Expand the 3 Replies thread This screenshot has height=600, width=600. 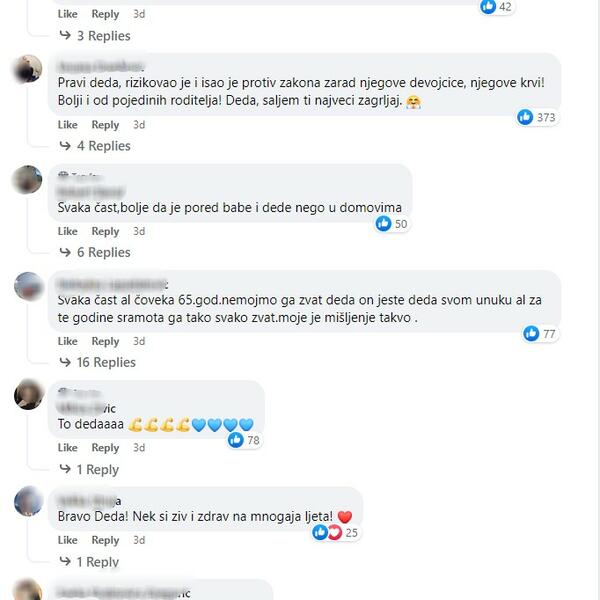click(x=95, y=36)
